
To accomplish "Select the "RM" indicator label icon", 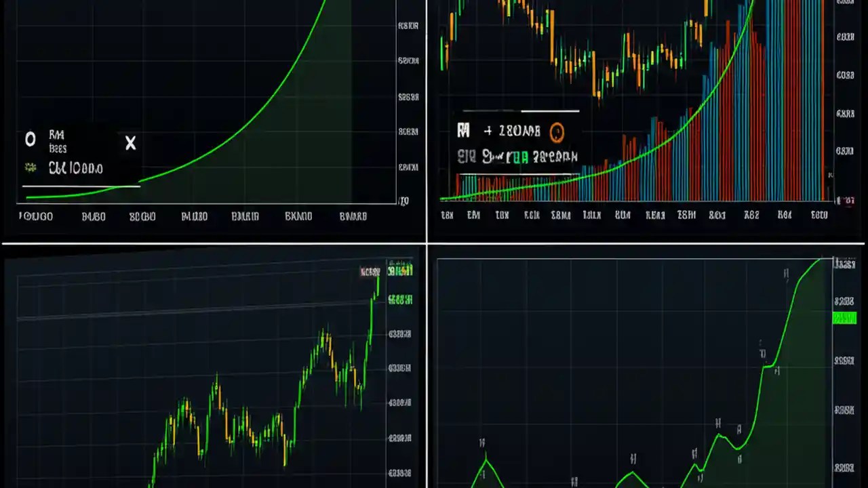I will [57, 136].
